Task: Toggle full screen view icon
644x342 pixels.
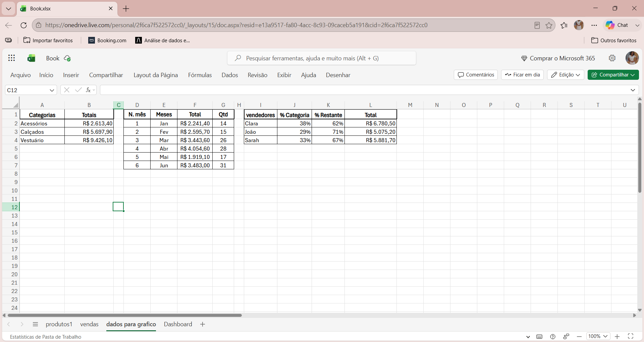Action: coord(631,336)
